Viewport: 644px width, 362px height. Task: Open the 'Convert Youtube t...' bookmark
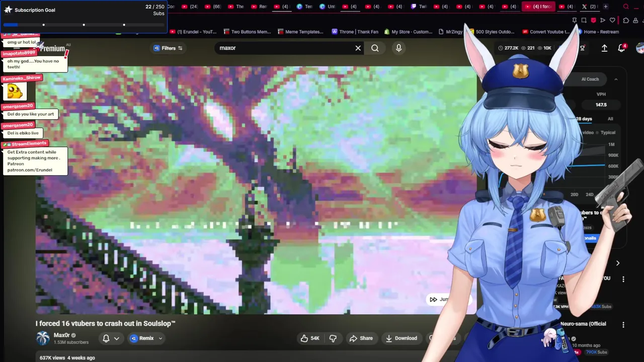point(545,32)
